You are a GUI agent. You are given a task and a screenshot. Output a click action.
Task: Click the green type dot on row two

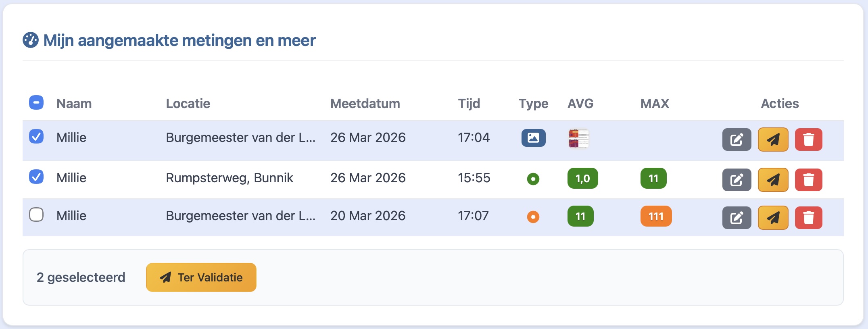pyautogui.click(x=534, y=179)
